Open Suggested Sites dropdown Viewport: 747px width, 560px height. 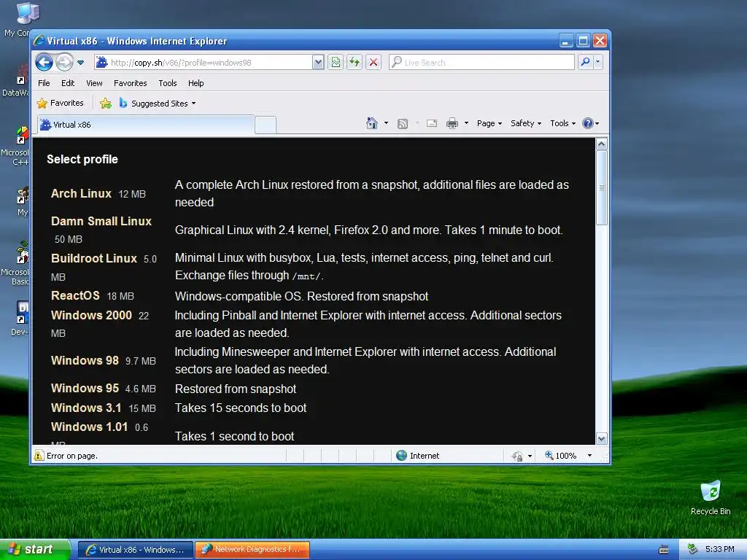158,104
